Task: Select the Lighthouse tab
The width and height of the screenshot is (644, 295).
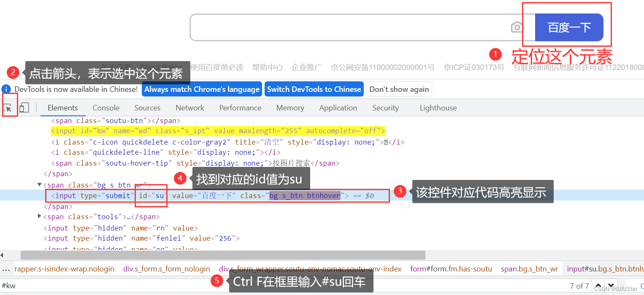Action: [438, 108]
